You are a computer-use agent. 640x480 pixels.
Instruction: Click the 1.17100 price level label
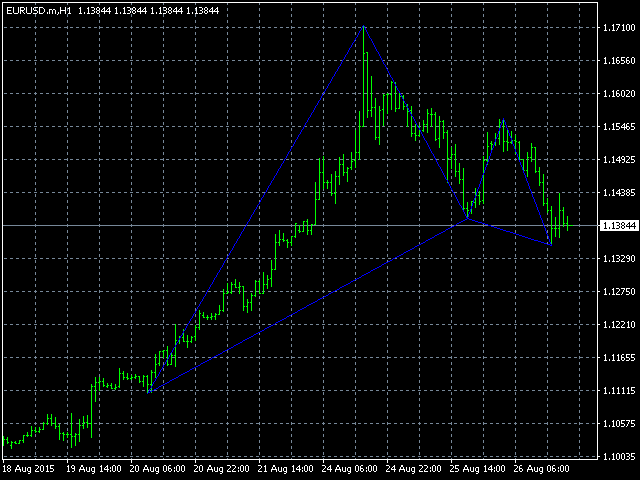pos(619,28)
